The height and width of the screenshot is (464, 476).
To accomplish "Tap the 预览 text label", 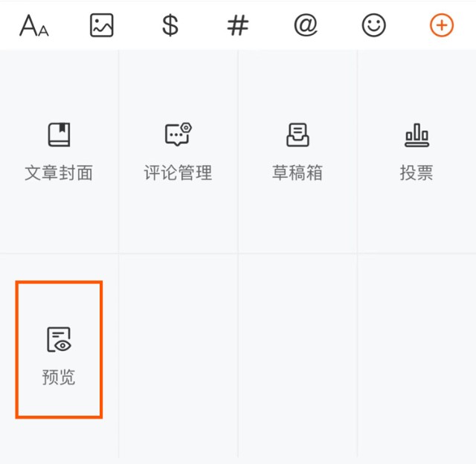I will click(x=59, y=377).
